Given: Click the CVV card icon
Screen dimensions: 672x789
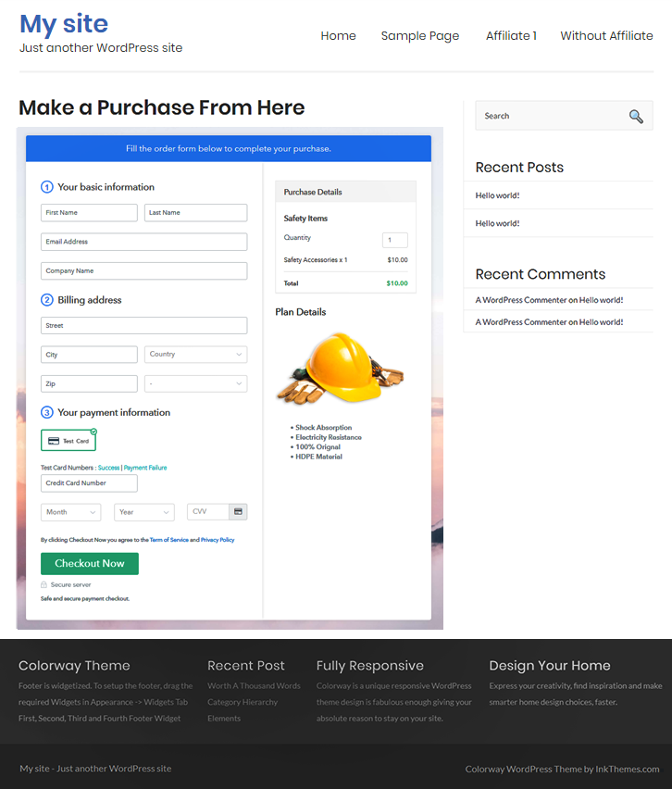Looking at the screenshot, I should (238, 512).
